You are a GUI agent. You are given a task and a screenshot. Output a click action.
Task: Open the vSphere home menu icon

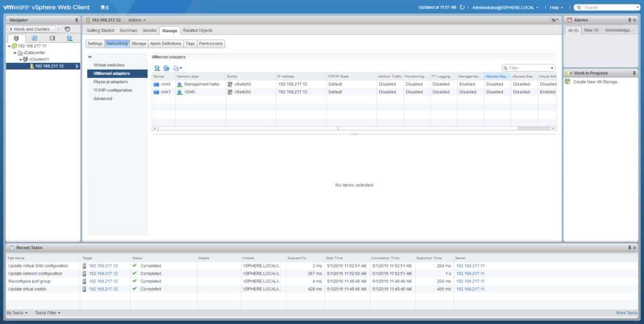104,8
